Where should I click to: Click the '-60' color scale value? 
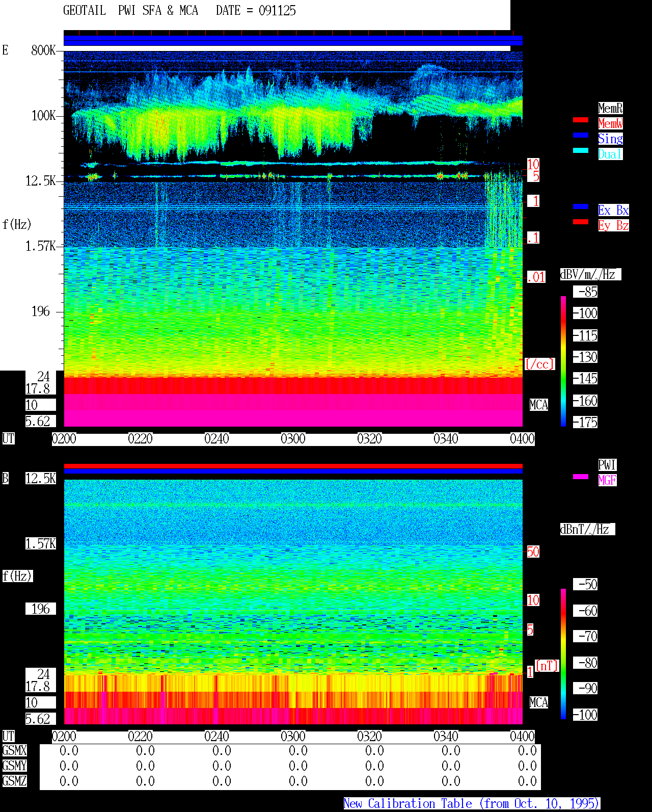[x=585, y=611]
